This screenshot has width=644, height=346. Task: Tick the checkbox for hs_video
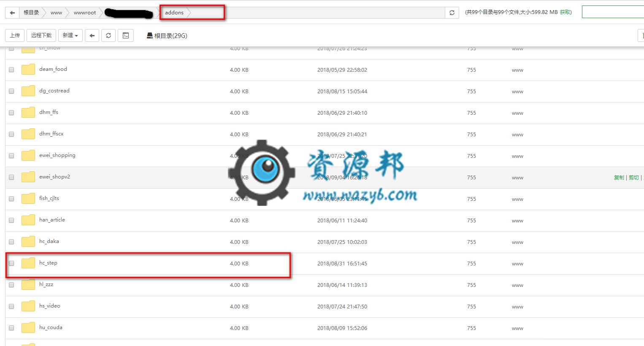point(11,306)
